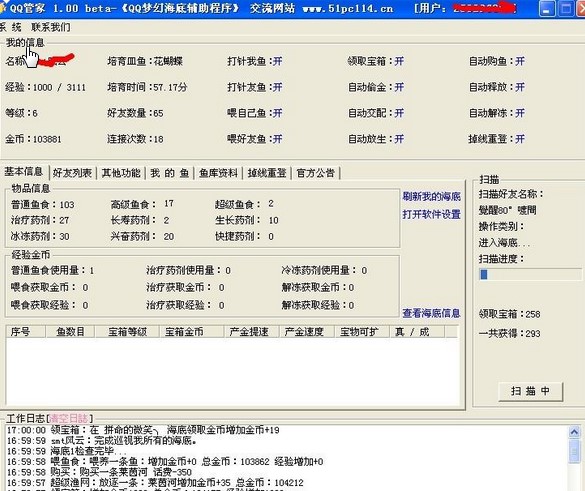
Task: Switch to the 鱼库资料 tab
Action: 218,173
